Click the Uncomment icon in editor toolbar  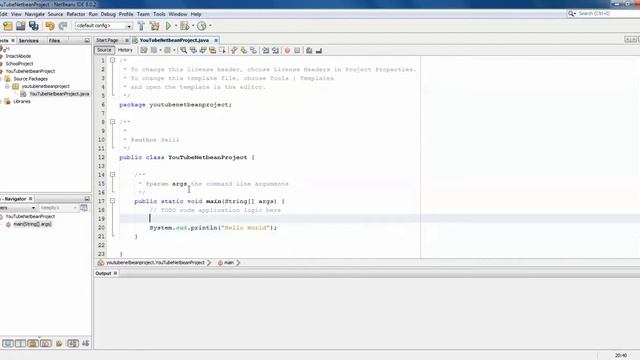click(319, 50)
